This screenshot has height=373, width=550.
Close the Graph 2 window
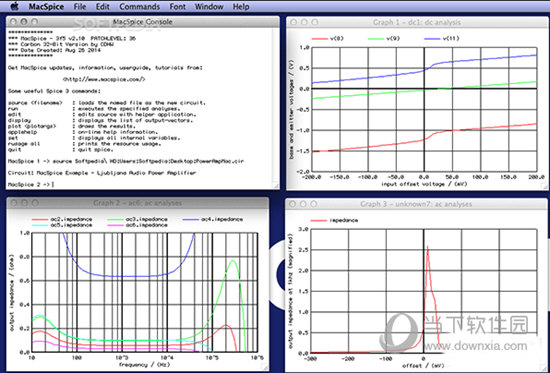[13, 203]
